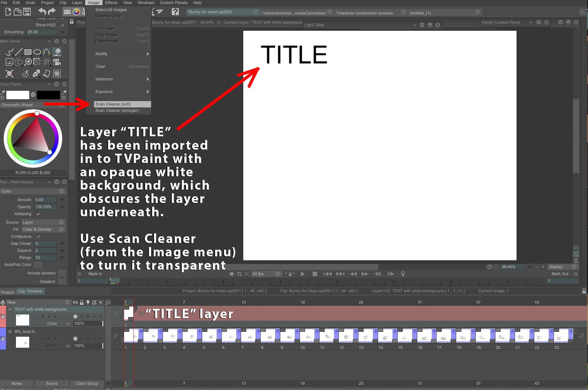588x390 pixels.
Task: Open the Source Layer dropdown
Action: coord(43,222)
